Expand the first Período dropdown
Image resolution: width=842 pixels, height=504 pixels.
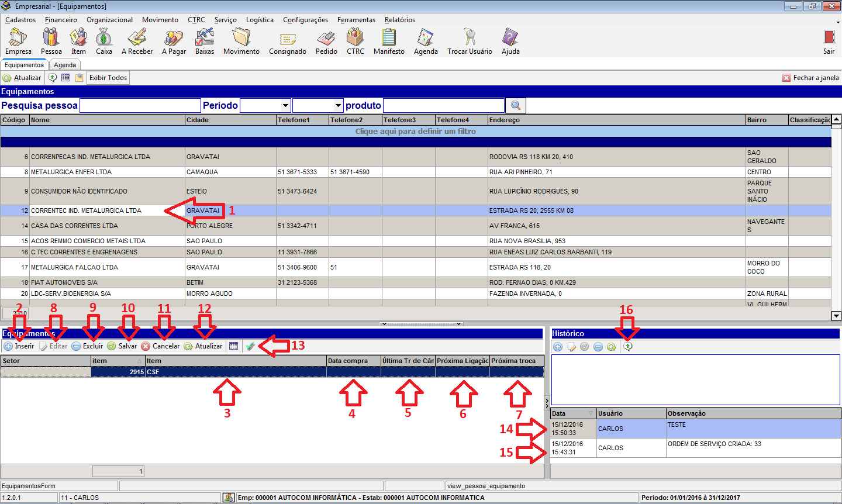pyautogui.click(x=285, y=105)
